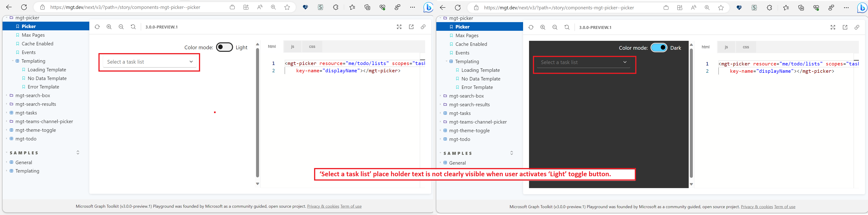
Task: Switch to the js code tab
Action: click(292, 47)
